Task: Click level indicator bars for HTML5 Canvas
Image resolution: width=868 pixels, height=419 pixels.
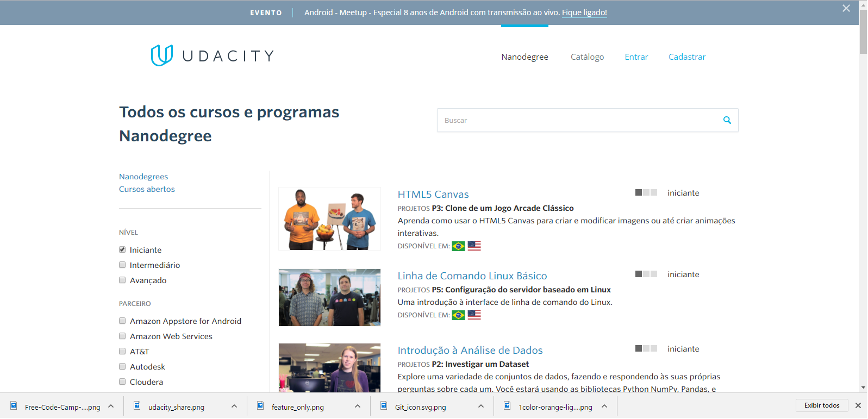Action: (646, 192)
